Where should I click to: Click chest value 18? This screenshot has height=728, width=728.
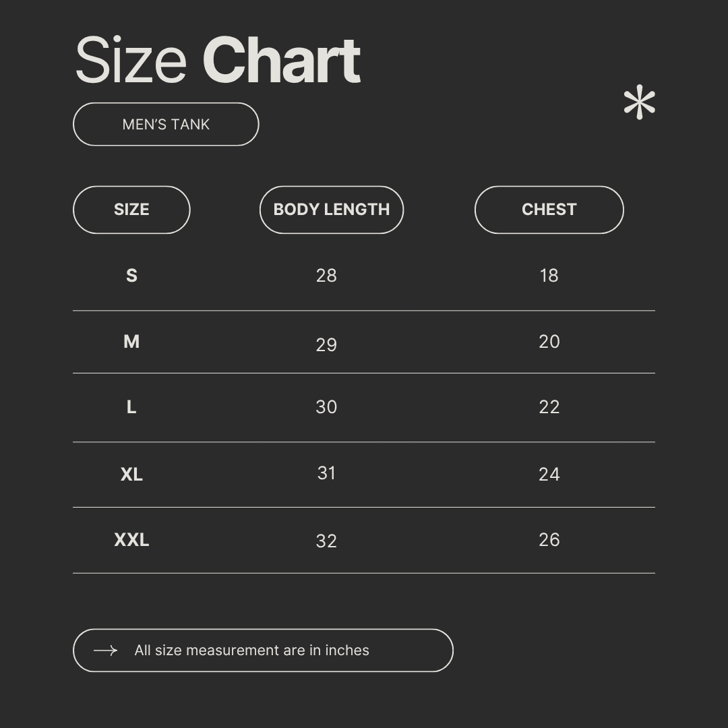click(549, 276)
